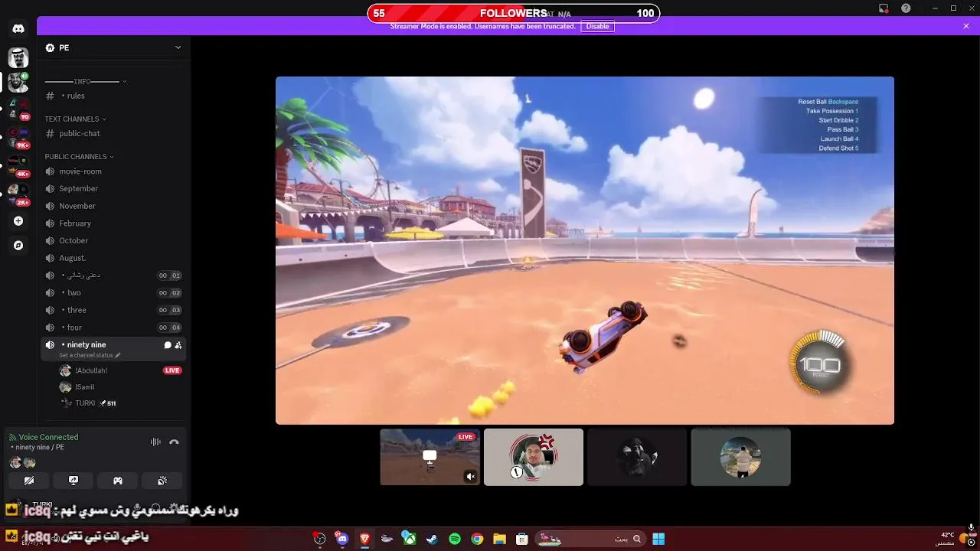
Task: Open chat icon on ninety nine channel
Action: 168,345
